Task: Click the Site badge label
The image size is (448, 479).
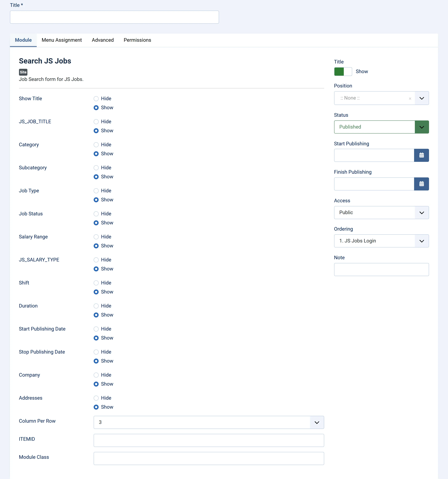Action: pyautogui.click(x=23, y=72)
